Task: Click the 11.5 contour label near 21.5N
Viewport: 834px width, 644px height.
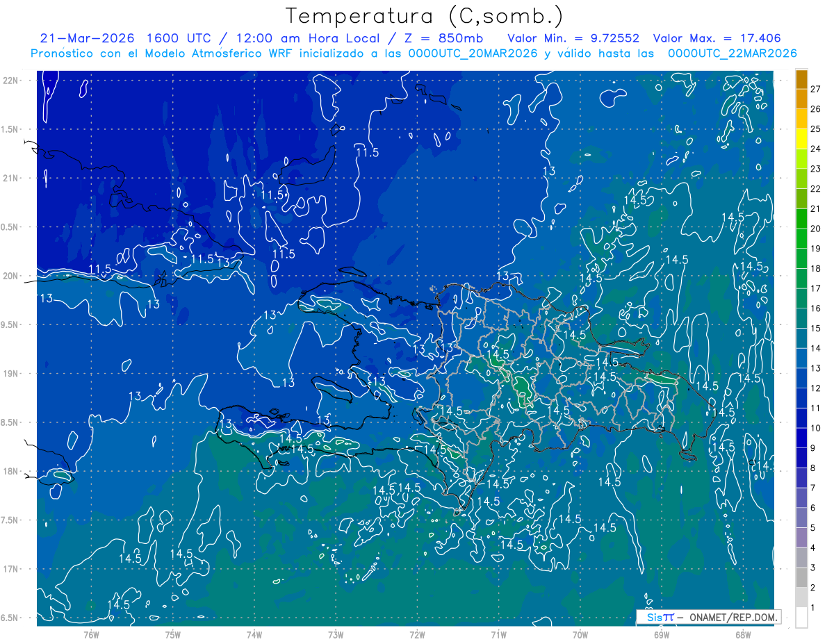Action: (x=367, y=152)
